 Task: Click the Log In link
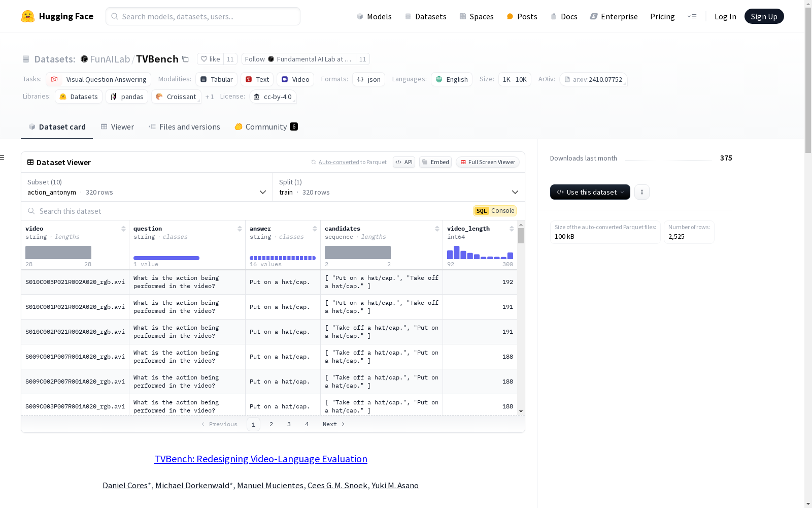coord(725,17)
